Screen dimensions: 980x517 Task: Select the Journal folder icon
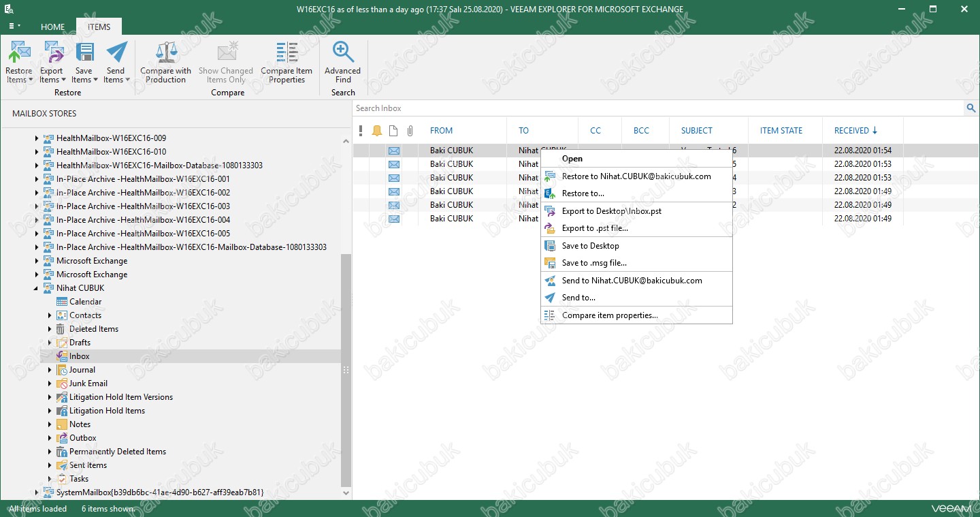62,370
